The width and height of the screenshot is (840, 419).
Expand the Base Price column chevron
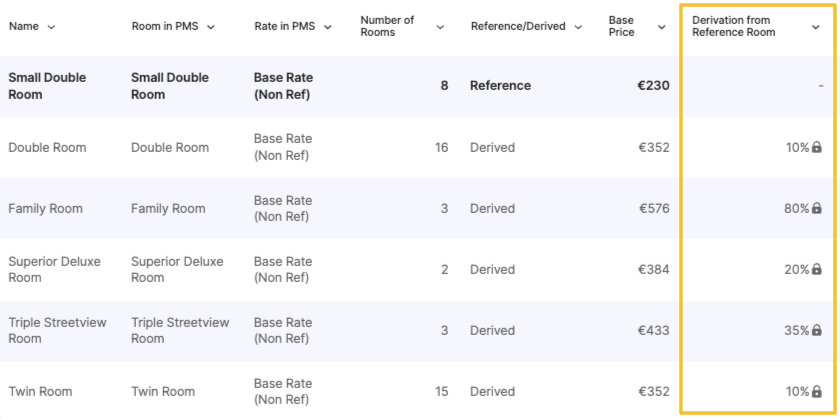point(662,27)
